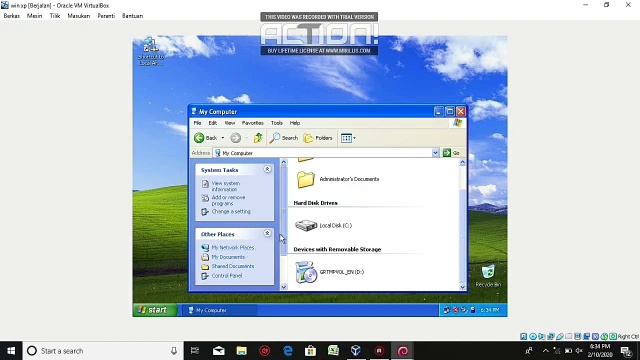This screenshot has height=360, width=640.
Task: Click the XP system tray clock
Action: point(490,310)
